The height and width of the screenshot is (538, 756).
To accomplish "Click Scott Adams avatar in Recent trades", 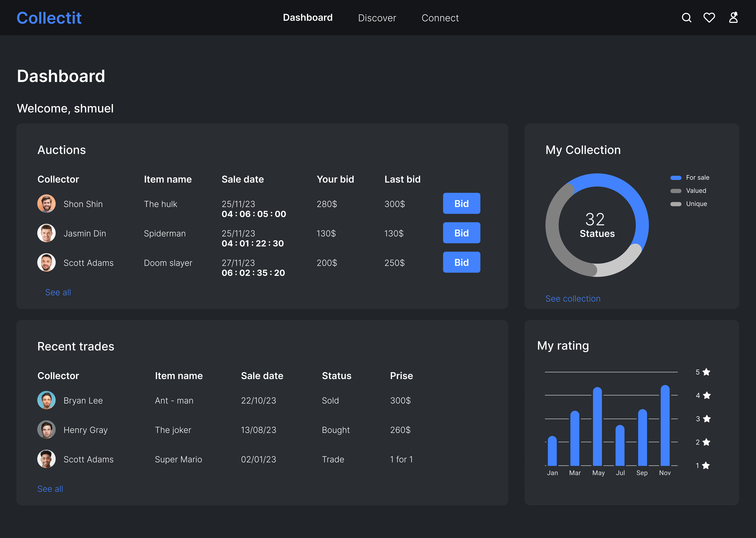I will 46,459.
